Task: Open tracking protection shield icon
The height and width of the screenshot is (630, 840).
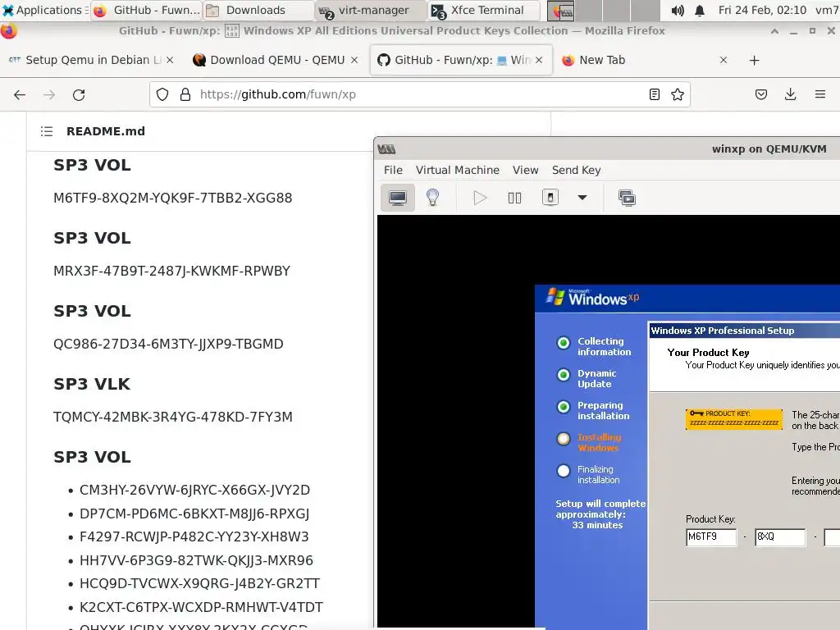Action: [162, 95]
